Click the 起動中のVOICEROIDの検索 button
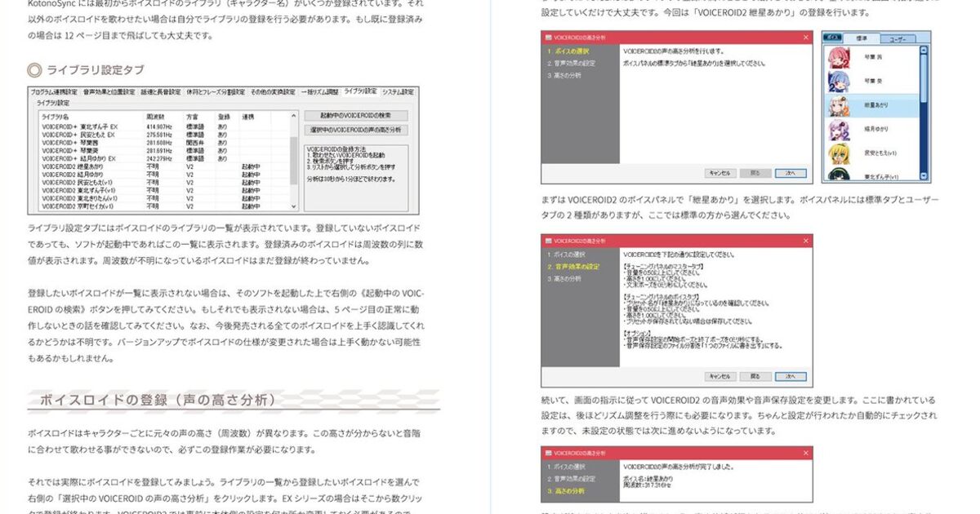Screen dimensions: 980x514 click(x=355, y=115)
